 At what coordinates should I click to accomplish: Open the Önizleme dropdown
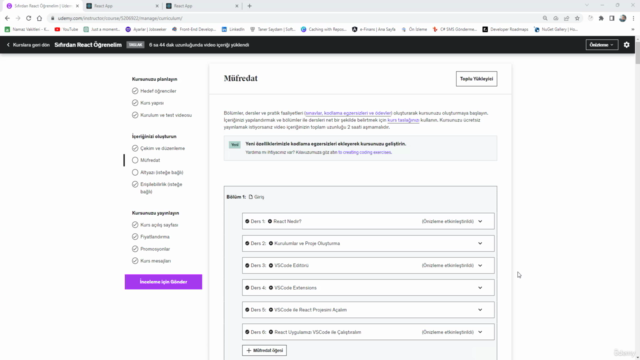pyautogui.click(x=602, y=45)
